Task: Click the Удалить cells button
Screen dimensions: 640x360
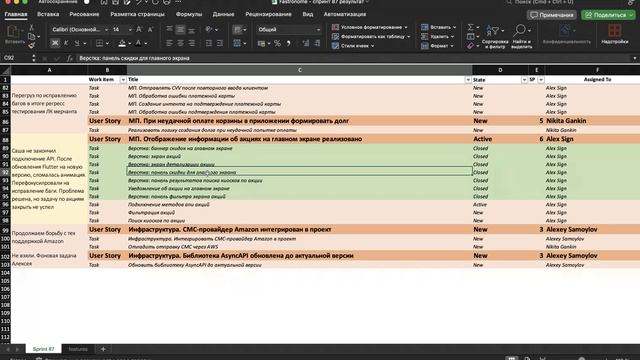Action: [x=438, y=36]
